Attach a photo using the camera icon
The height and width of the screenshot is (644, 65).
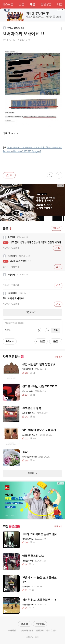click(40, 330)
